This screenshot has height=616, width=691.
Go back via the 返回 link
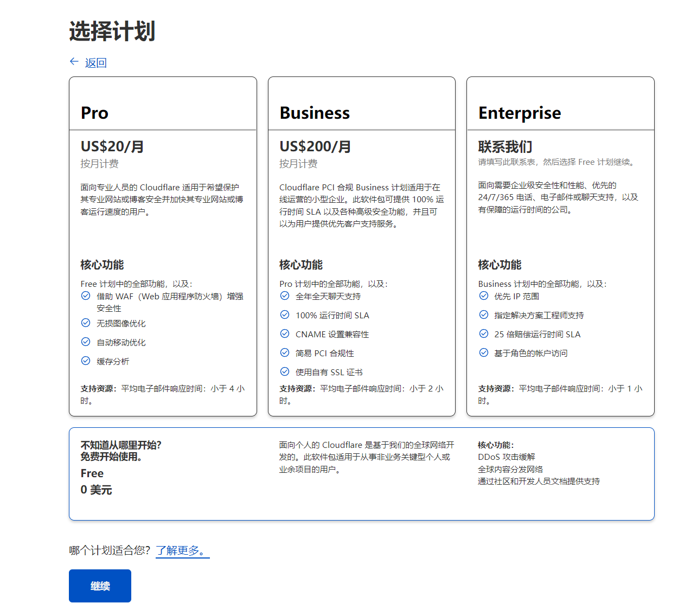[95, 63]
